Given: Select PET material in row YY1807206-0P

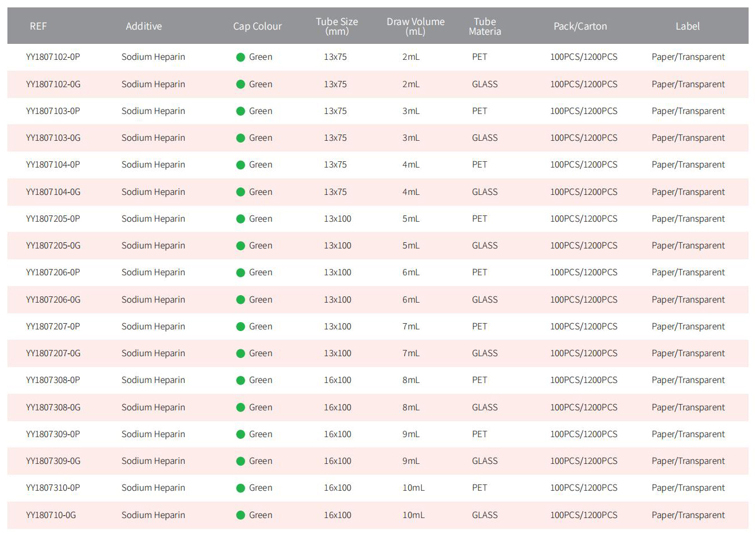Looking at the screenshot, I should (x=479, y=272).
